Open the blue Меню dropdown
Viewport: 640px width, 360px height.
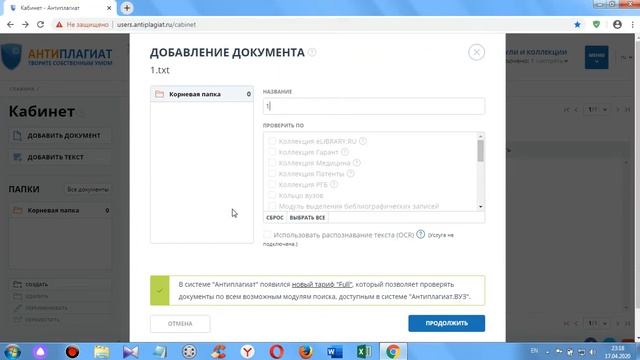[x=596, y=57]
